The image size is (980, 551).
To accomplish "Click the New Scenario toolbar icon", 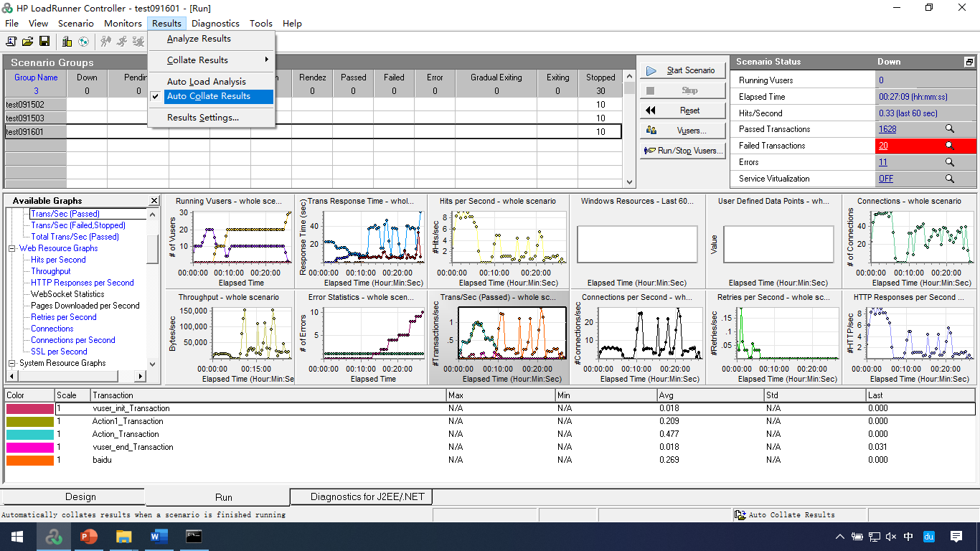I will [x=11, y=42].
